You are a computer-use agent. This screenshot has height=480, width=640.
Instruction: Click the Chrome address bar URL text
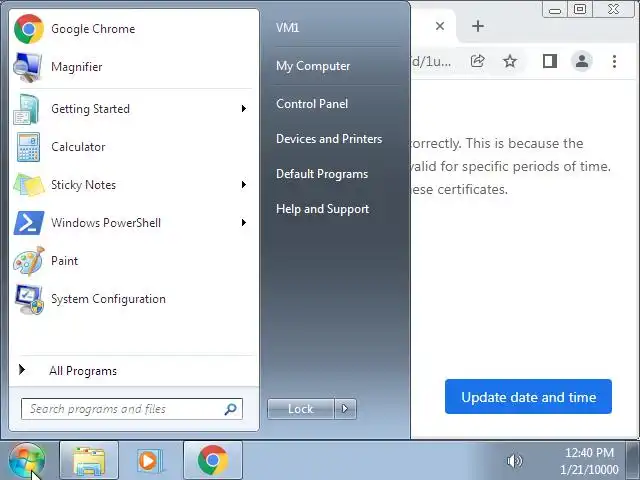[432, 61]
